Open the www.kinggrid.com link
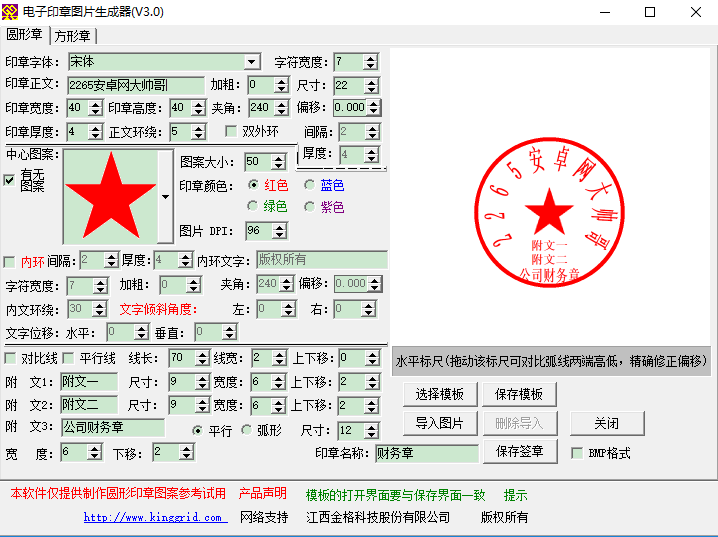The image size is (718, 537). pyautogui.click(x=153, y=517)
